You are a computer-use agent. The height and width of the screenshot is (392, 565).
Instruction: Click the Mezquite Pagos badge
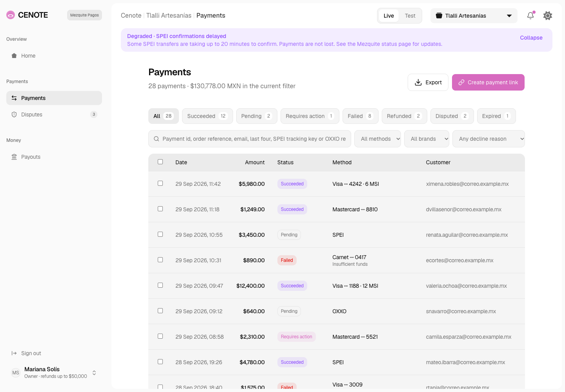pyautogui.click(x=84, y=15)
